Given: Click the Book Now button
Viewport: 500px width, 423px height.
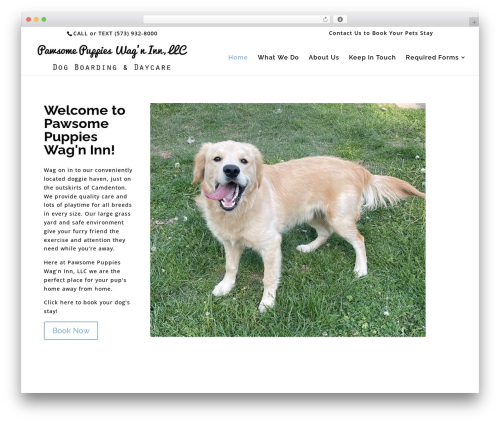Looking at the screenshot, I should (x=71, y=330).
